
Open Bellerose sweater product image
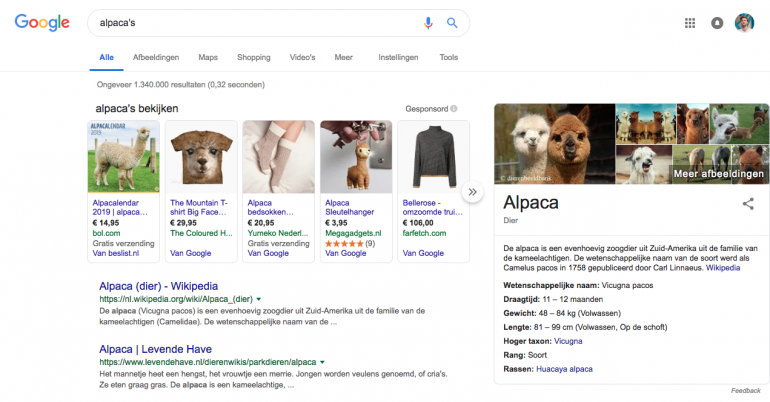434,157
